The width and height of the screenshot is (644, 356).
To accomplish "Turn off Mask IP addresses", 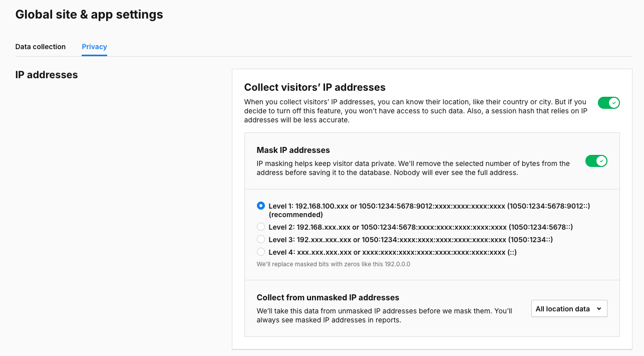I will pyautogui.click(x=596, y=161).
